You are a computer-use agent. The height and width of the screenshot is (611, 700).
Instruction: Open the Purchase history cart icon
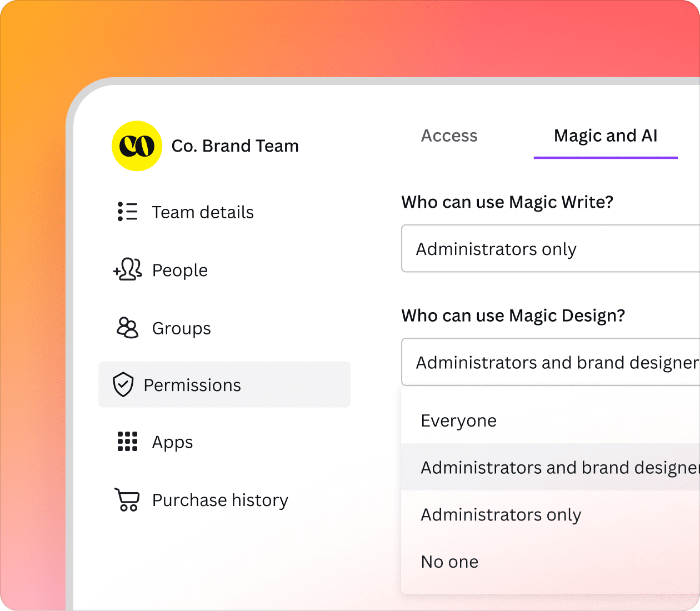pos(127,499)
